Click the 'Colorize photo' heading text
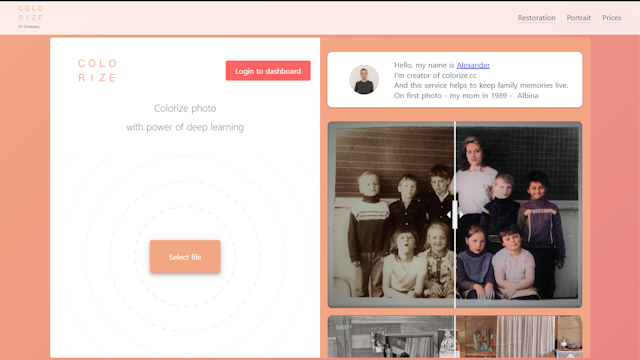The height and width of the screenshot is (360, 640). pyautogui.click(x=185, y=108)
